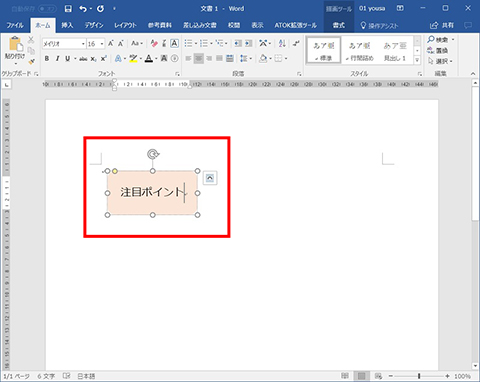Screen dimensions: 480x382
Task: Click the decrease indent icon
Action: pos(238,43)
